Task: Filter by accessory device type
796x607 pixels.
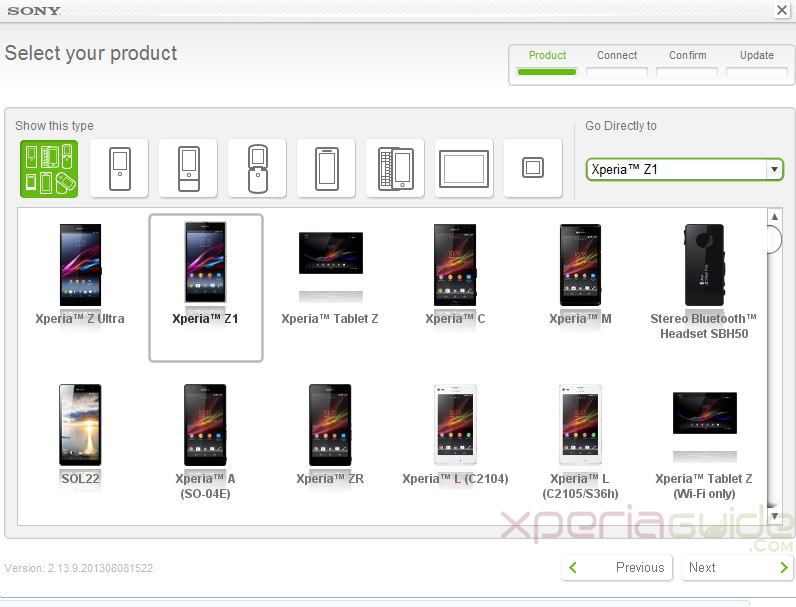Action: coord(533,168)
